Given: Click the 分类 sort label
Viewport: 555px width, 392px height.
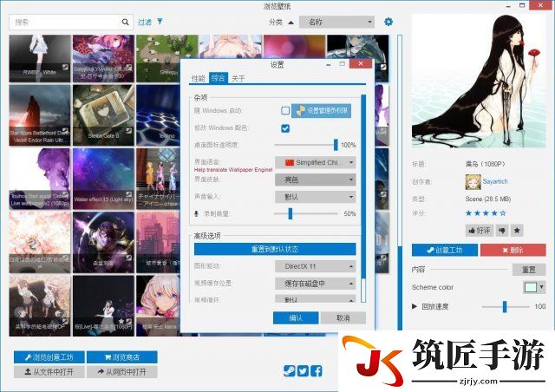Looking at the screenshot, I should pyautogui.click(x=276, y=23).
